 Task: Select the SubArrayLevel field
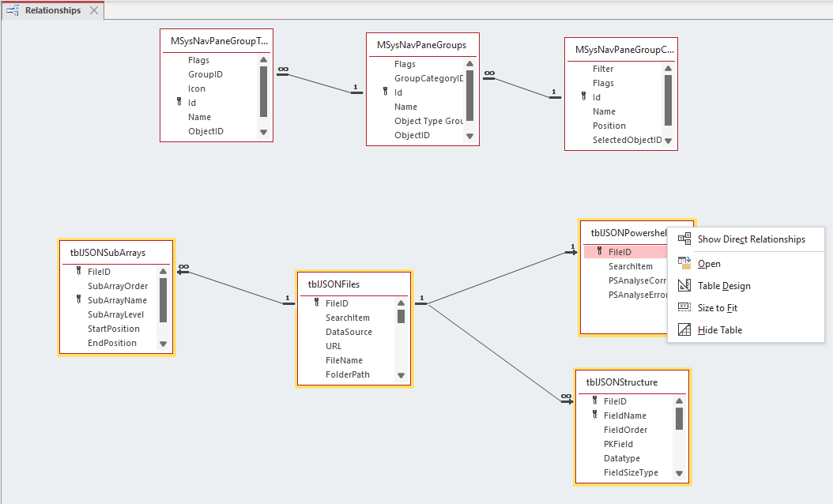[116, 314]
